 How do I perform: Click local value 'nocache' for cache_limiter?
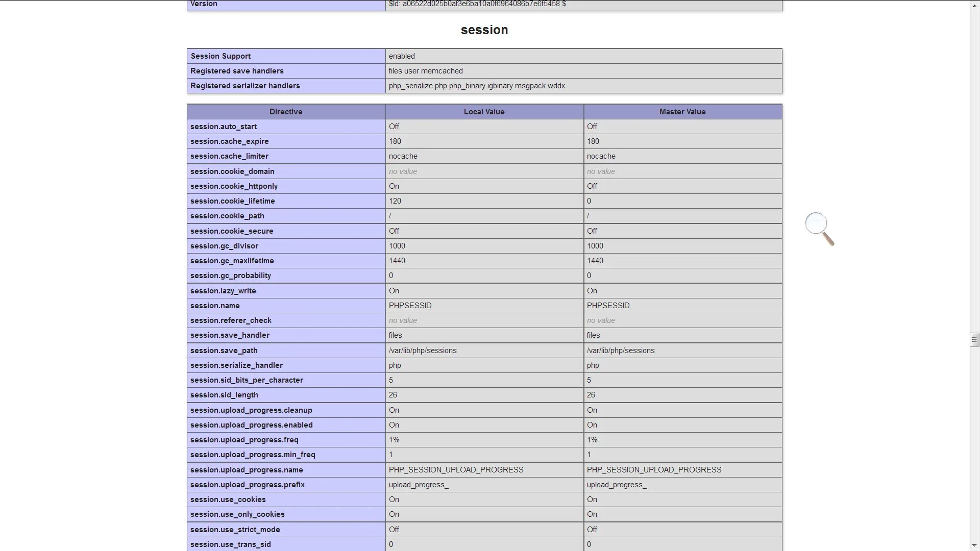pyautogui.click(x=403, y=156)
